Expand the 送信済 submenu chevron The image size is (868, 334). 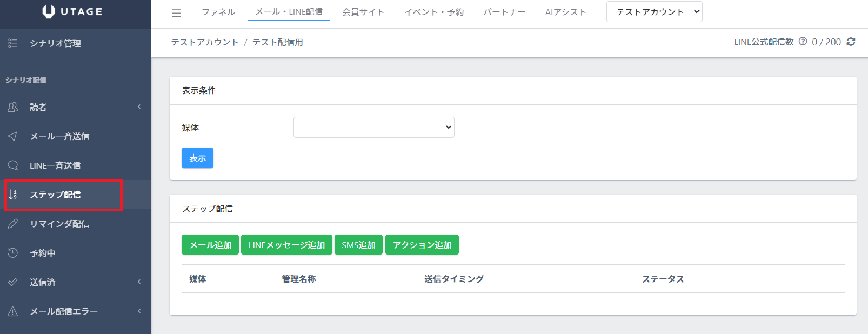pos(139,282)
